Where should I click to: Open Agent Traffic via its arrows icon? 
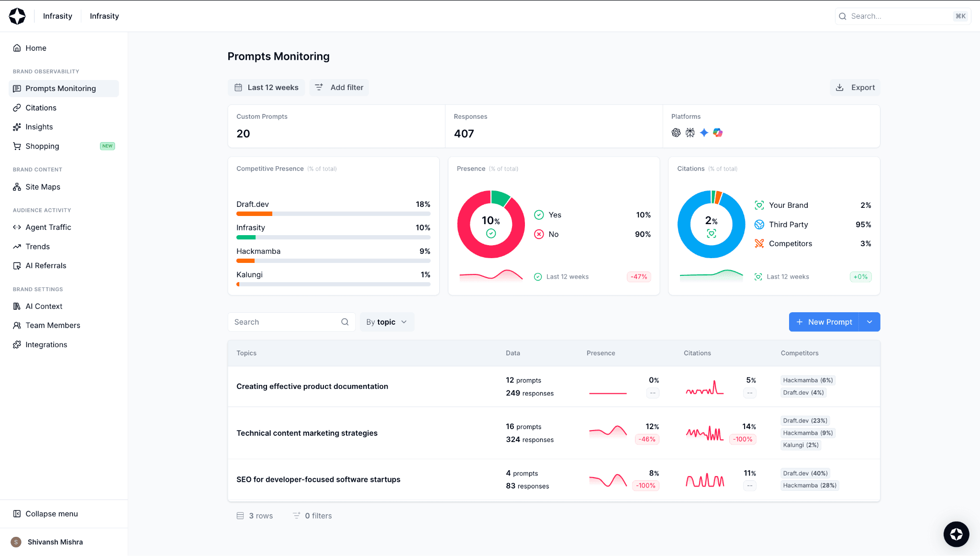(17, 227)
